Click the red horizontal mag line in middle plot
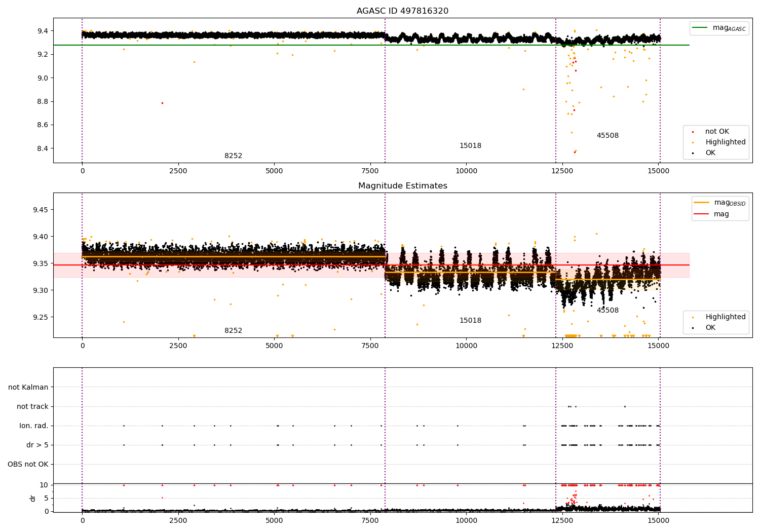The width and height of the screenshot is (760, 532). pyautogui.click(x=371, y=265)
